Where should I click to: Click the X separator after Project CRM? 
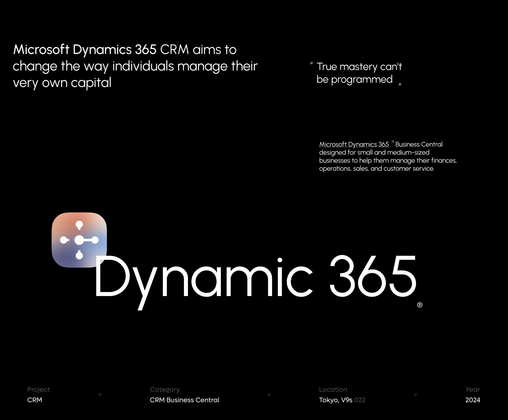tap(100, 395)
